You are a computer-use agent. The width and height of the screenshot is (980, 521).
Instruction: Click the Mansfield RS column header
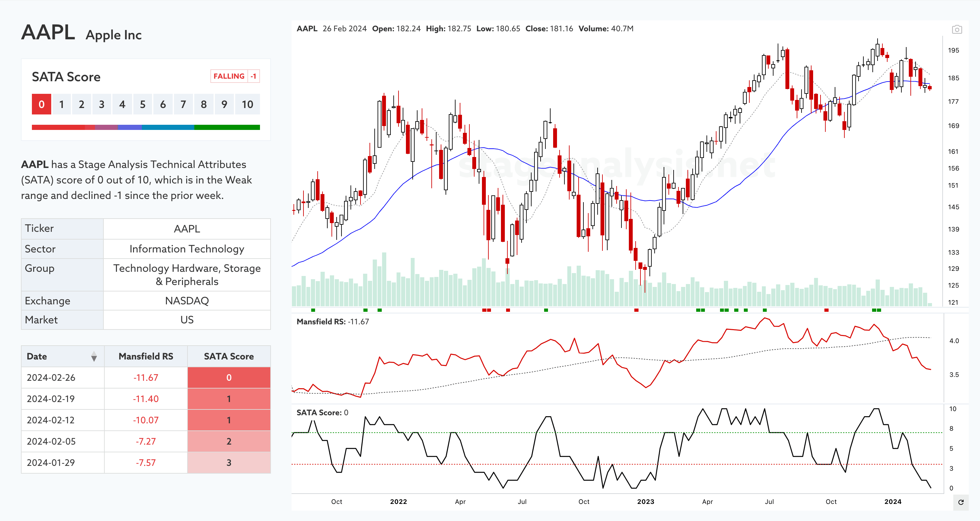pyautogui.click(x=146, y=357)
